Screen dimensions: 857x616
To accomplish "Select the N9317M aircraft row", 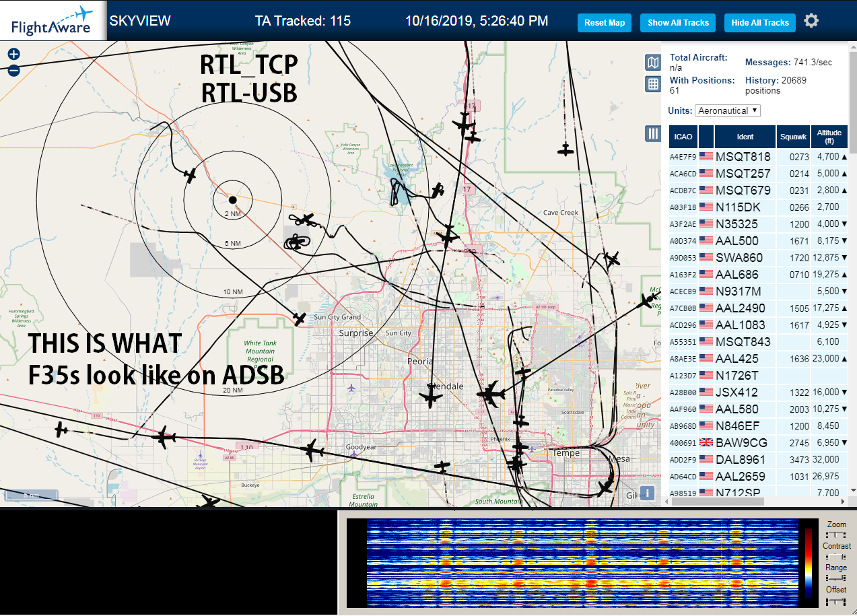I will point(758,292).
